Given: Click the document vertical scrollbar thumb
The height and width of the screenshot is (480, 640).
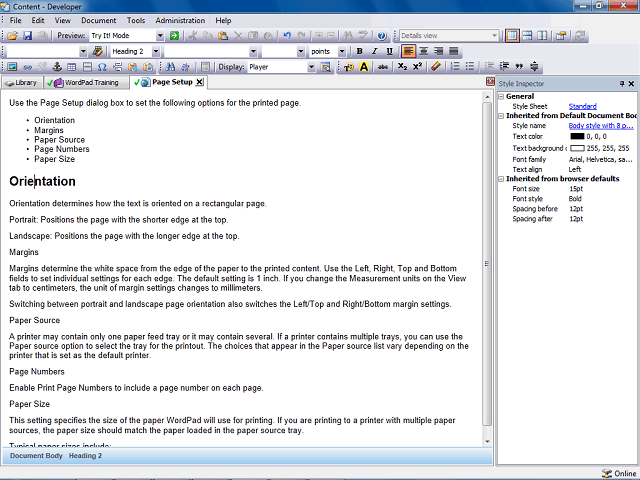Looking at the screenshot, I should point(487,264).
